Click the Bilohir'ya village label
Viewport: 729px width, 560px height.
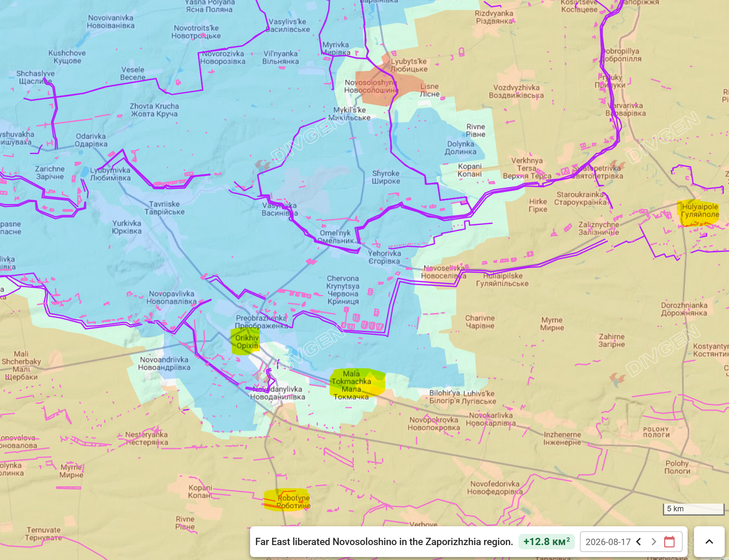445,397
